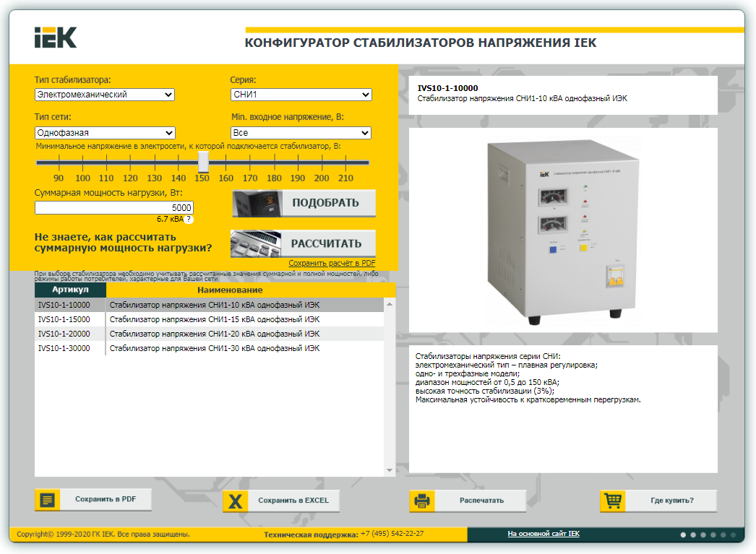The image size is (756, 554).
Task: Select row IVS10-1-30000 in the table
Action: click(x=210, y=348)
